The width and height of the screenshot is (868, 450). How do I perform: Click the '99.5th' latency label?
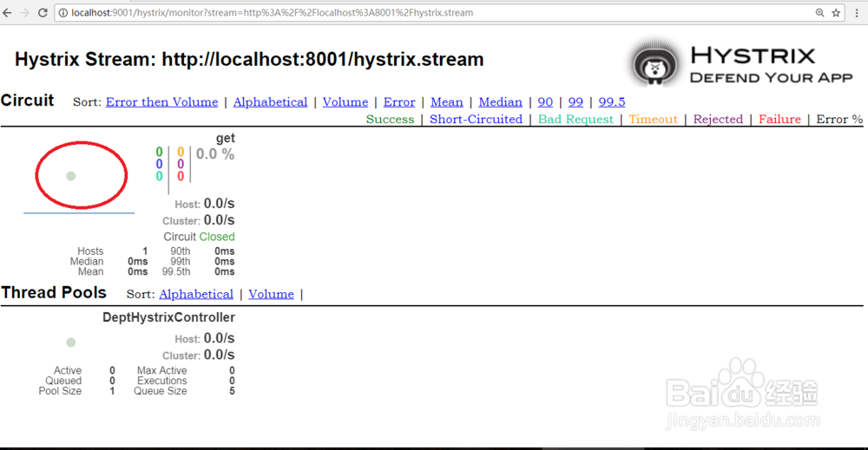pyautogui.click(x=176, y=271)
